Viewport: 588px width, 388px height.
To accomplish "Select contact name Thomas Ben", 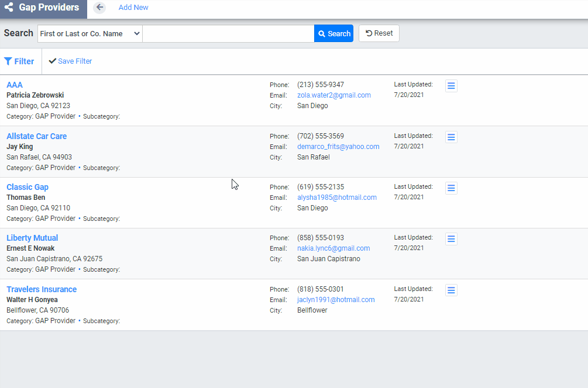I will pos(26,198).
